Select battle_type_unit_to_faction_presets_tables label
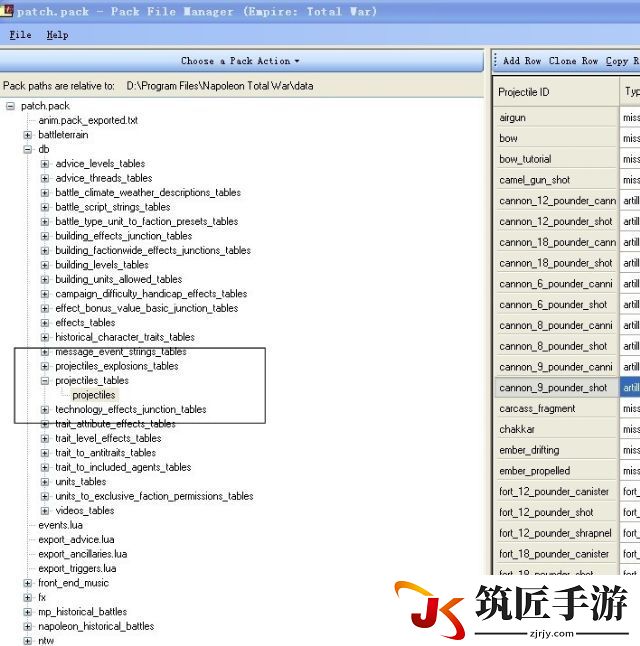The width and height of the screenshot is (640, 646). click(147, 222)
